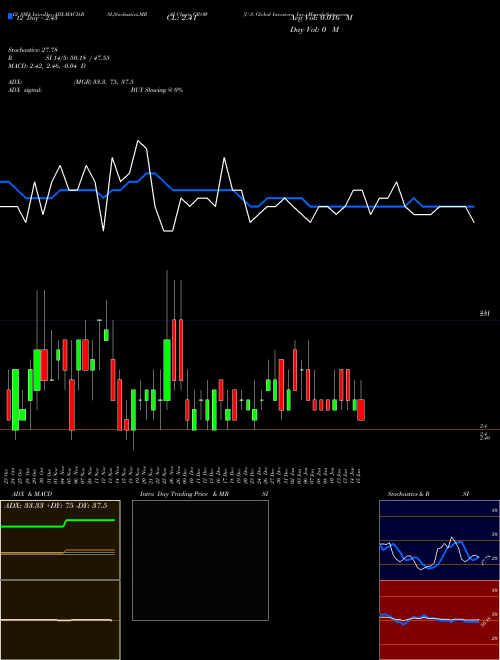Click the first date label '27 Oct' on axis
Image resolution: width=500 pixels, height=660 pixels.
click(6, 475)
